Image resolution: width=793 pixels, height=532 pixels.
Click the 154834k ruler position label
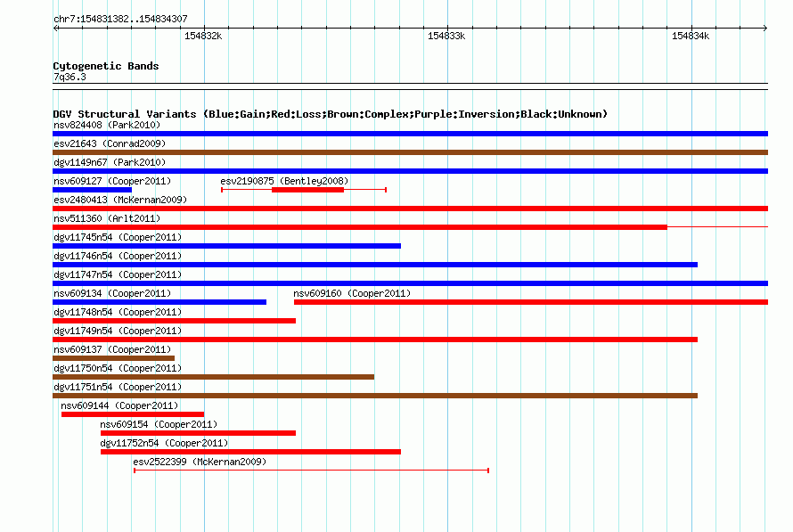coord(691,36)
